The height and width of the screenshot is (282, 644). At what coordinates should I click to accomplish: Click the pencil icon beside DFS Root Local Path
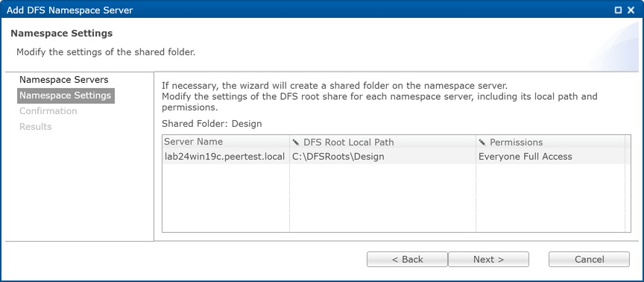(x=296, y=142)
